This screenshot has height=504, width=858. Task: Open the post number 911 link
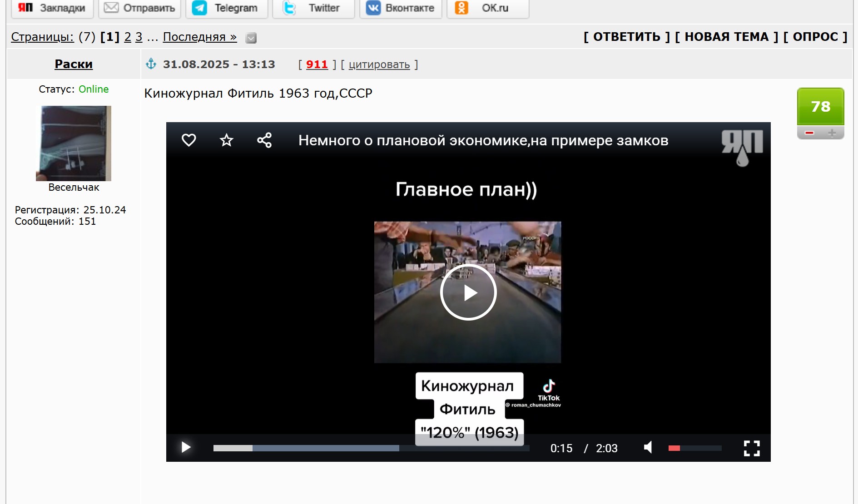click(x=317, y=64)
